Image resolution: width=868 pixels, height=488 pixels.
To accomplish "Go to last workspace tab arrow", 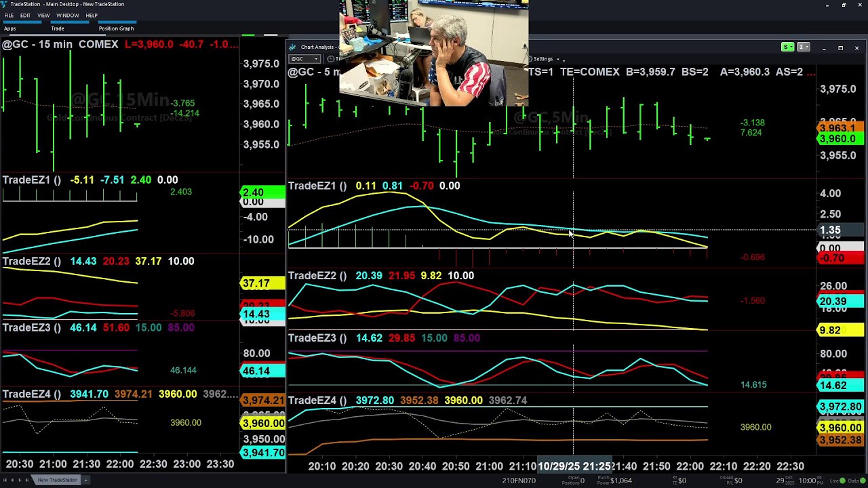I will (27, 480).
